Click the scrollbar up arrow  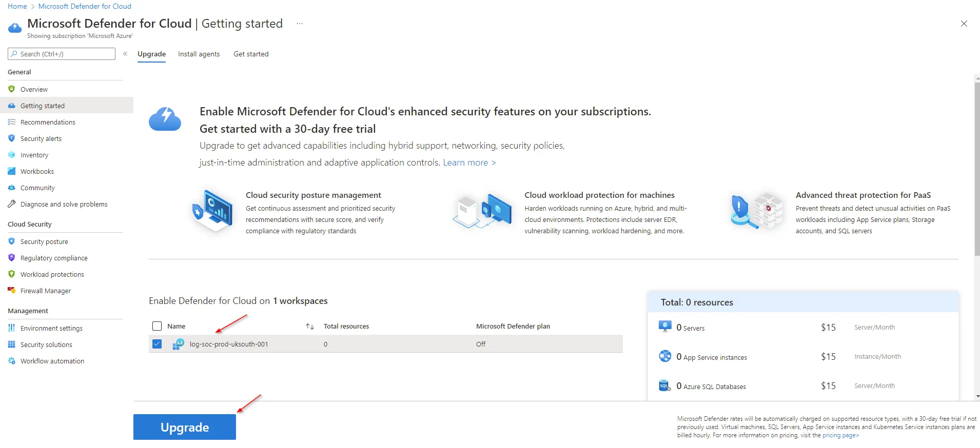click(x=977, y=78)
